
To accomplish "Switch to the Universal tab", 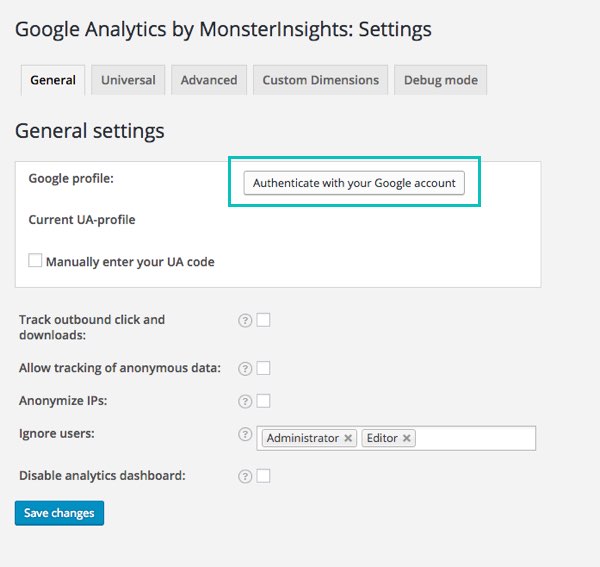I will coord(128,80).
